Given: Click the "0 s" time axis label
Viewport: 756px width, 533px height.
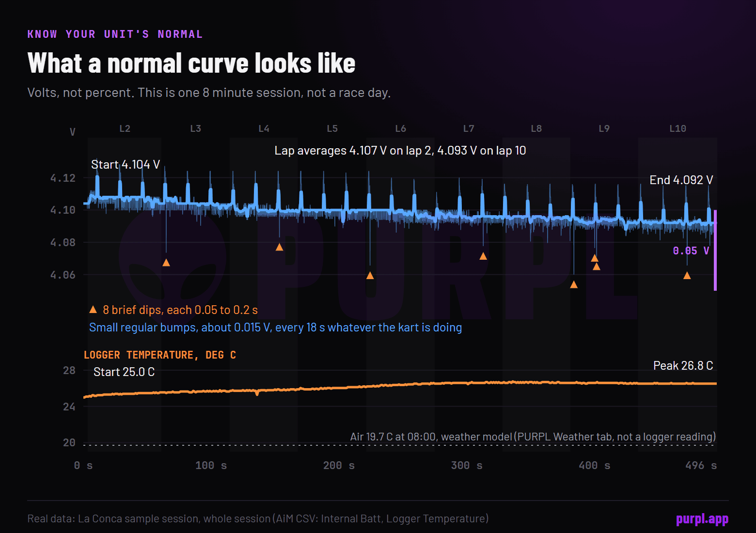Looking at the screenshot, I should tap(83, 466).
